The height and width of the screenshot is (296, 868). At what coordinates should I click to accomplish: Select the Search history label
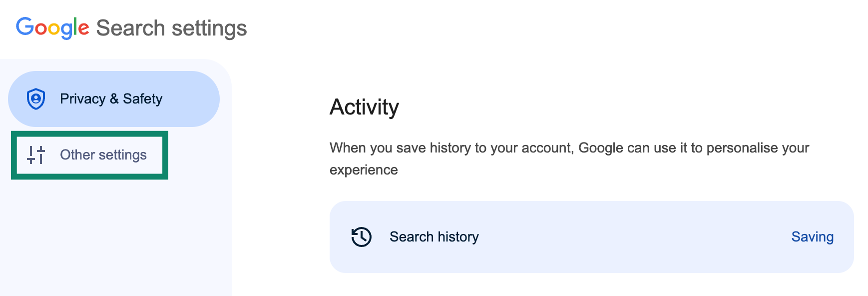(x=434, y=237)
